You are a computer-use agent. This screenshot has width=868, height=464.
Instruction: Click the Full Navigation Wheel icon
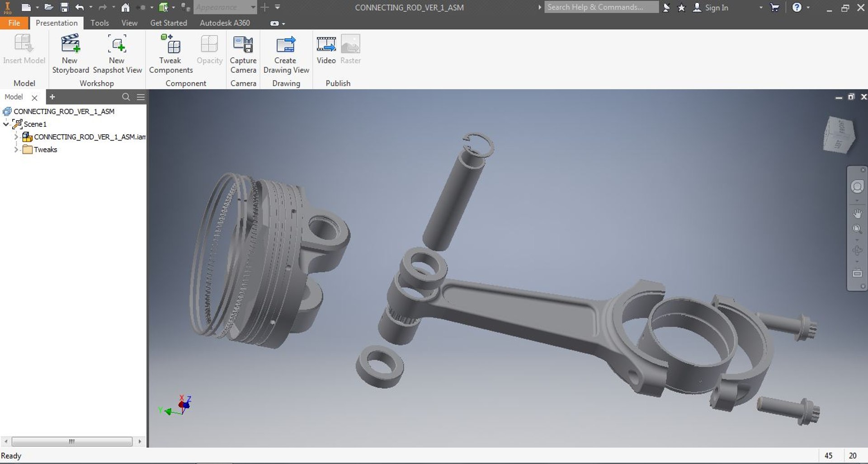point(857,187)
